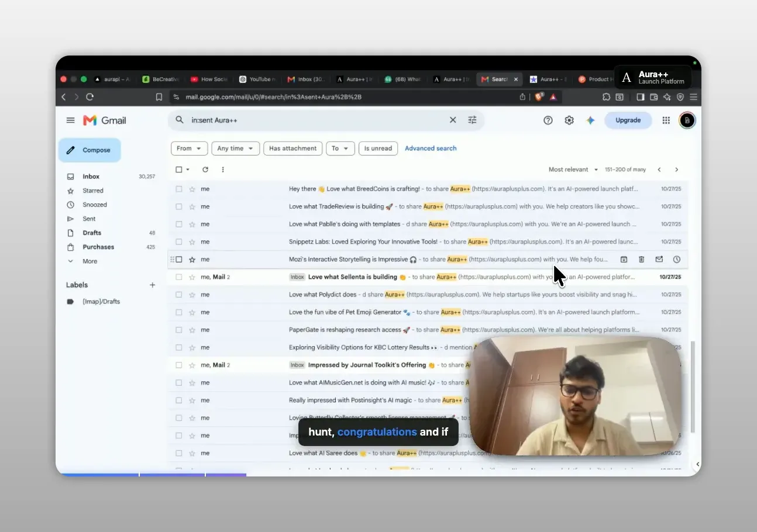Open the From filter dropdown
Screen dimensions: 757x532
coord(189,148)
